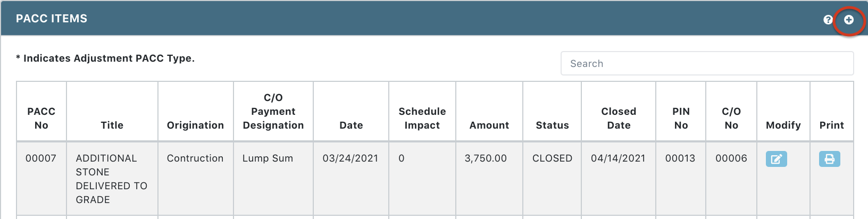The height and width of the screenshot is (219, 868).
Task: Click the Modify edit icon for PACC 00007
Action: [x=777, y=159]
